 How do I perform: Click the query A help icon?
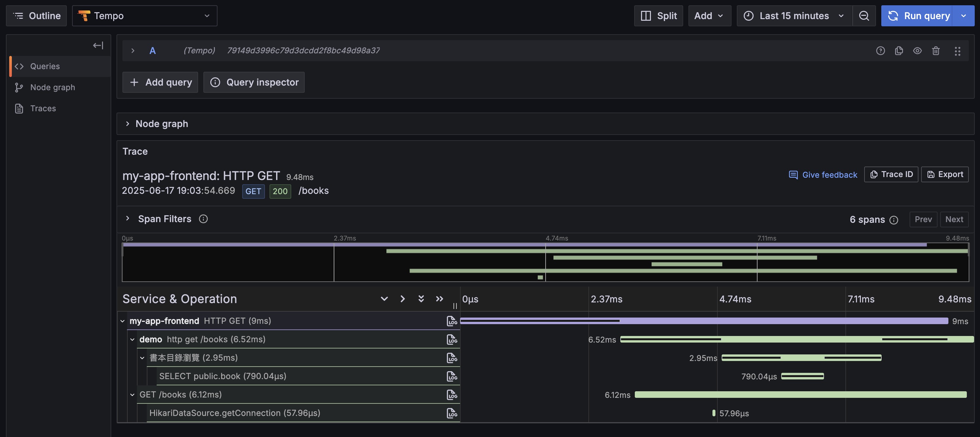tap(880, 51)
